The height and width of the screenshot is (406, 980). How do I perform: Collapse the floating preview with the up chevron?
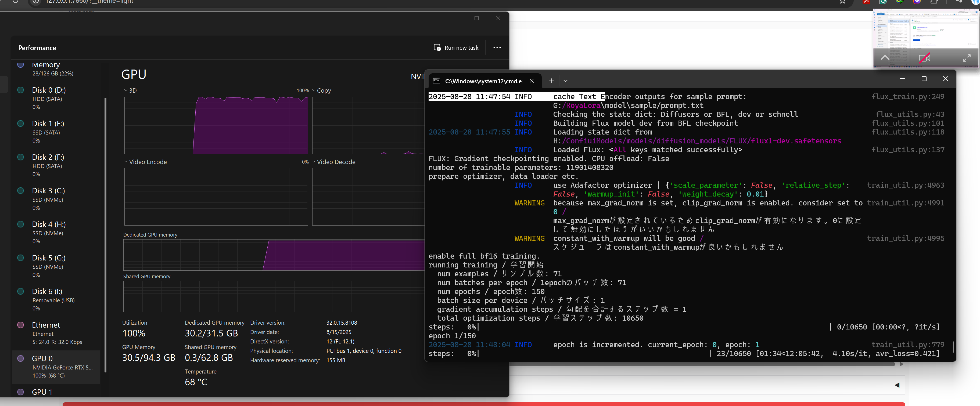885,58
